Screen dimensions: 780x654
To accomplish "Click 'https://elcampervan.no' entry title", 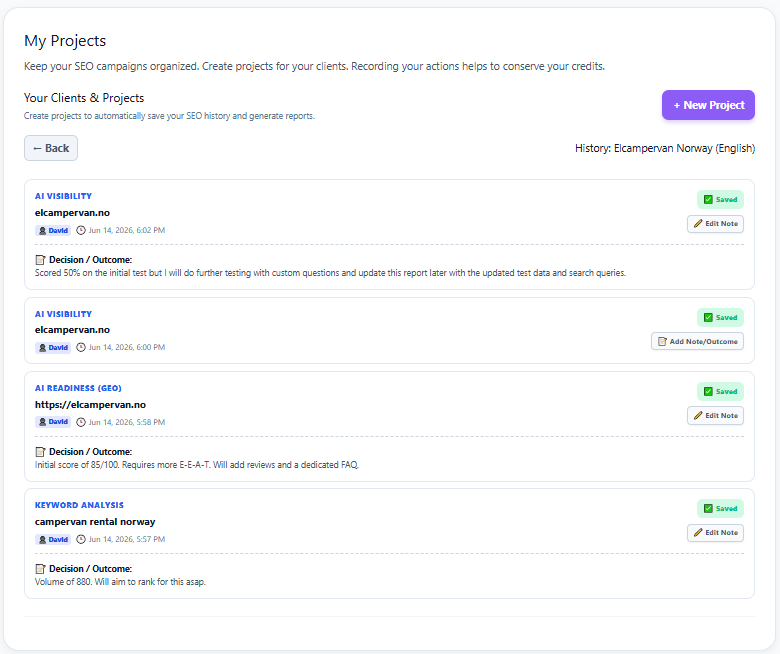I will pos(90,404).
